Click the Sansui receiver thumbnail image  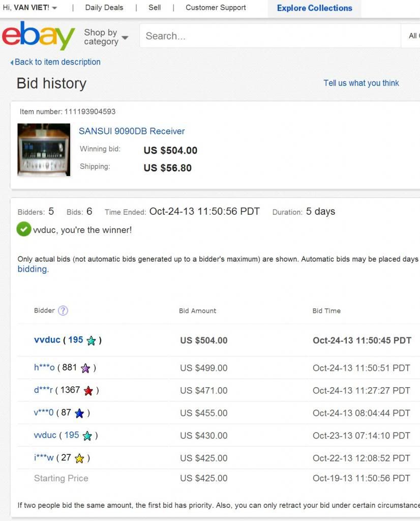pos(44,150)
